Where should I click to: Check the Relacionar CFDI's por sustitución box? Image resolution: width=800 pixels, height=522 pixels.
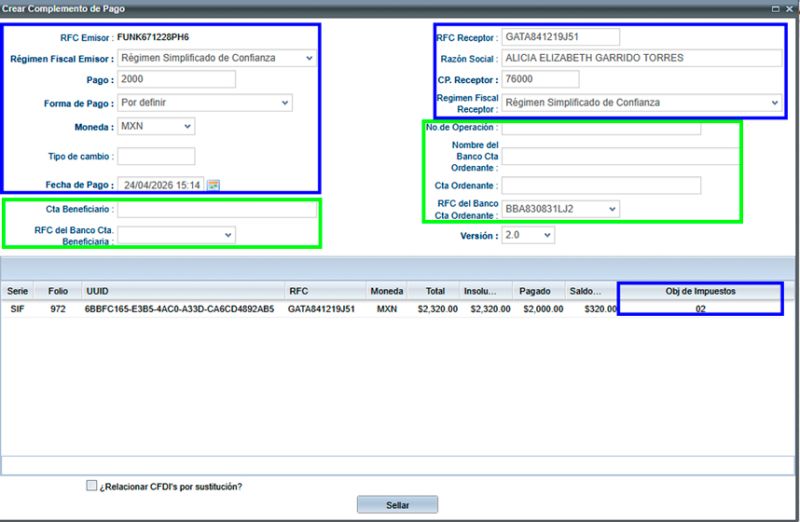[92, 486]
